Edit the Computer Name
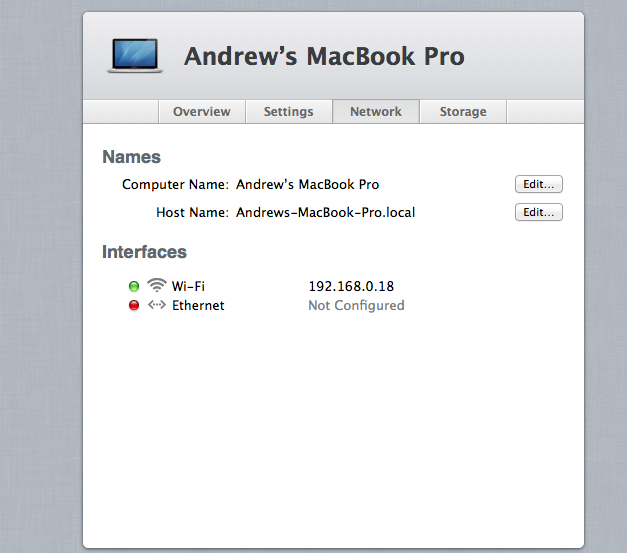This screenshot has height=553, width=627. click(x=539, y=184)
